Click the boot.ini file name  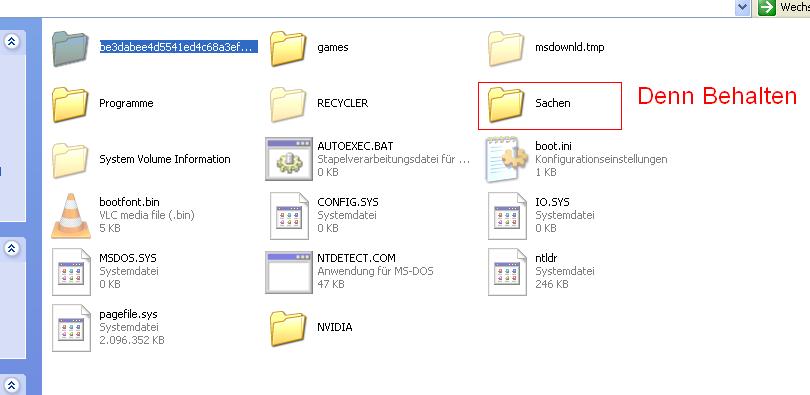point(553,146)
